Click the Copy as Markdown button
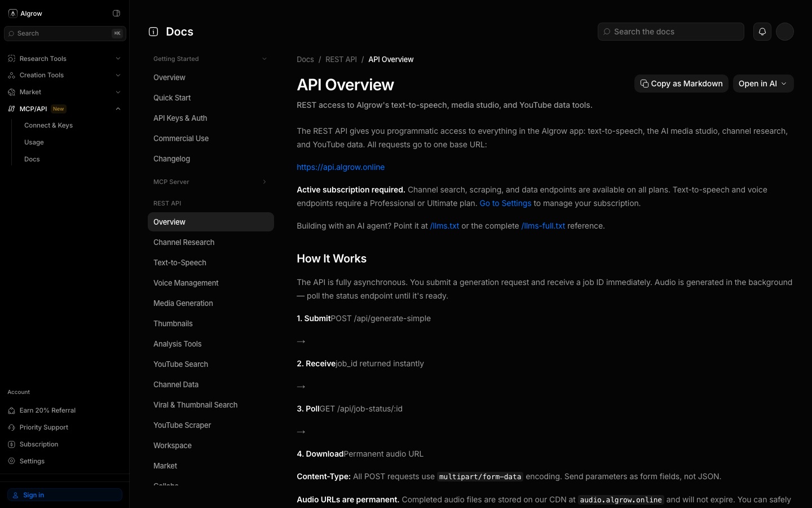This screenshot has height=508, width=812. (x=681, y=84)
